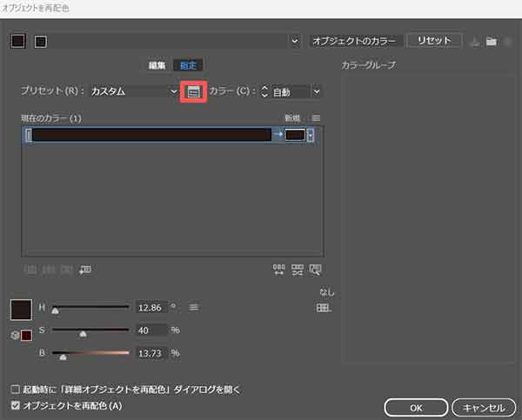Click the B value field 13.73
The image size is (522, 420).
(151, 353)
